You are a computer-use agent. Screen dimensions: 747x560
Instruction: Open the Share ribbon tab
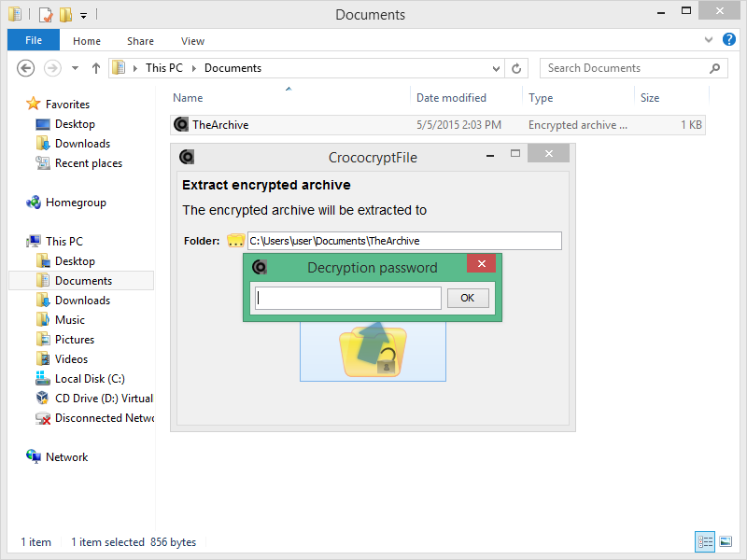pyautogui.click(x=141, y=41)
